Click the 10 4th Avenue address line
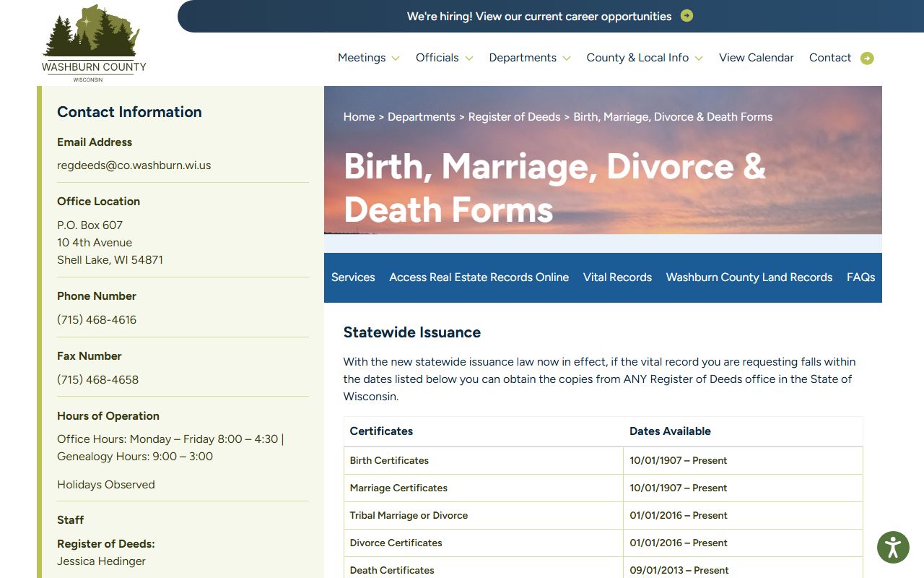Screen dimensions: 924x578 [x=95, y=243]
